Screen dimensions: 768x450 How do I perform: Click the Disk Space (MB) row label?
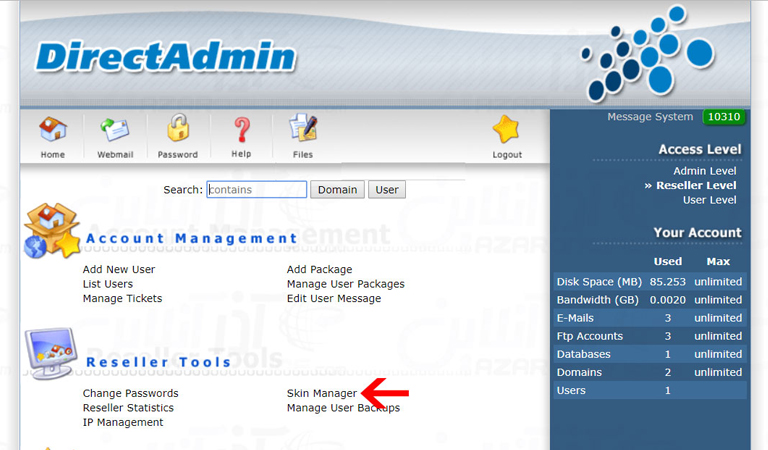(x=599, y=282)
